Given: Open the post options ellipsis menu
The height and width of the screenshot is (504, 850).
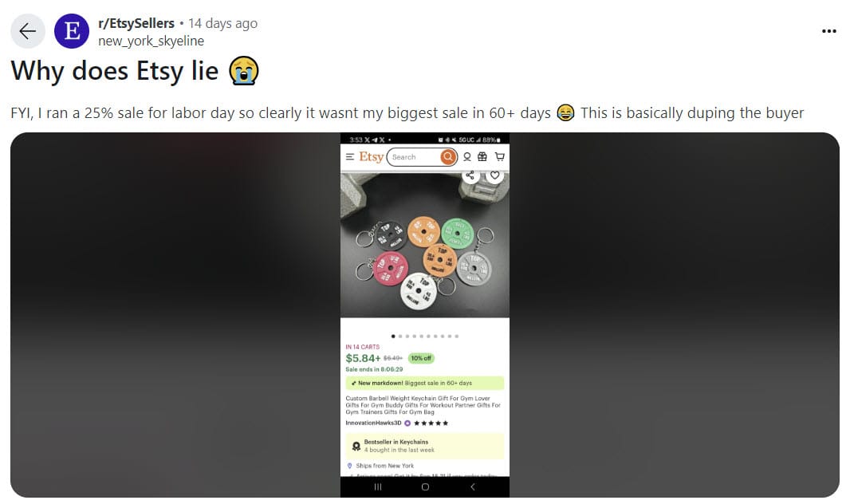Looking at the screenshot, I should tap(828, 31).
